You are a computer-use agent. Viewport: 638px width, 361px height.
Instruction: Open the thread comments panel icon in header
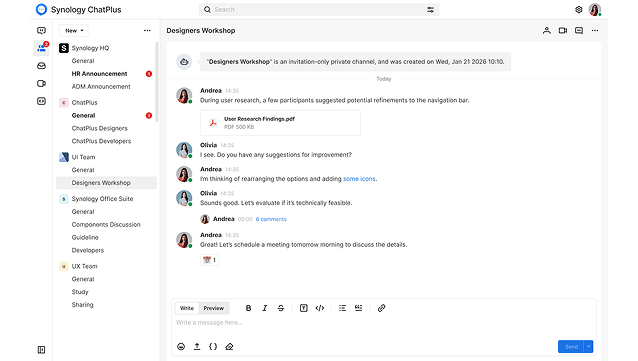point(579,31)
